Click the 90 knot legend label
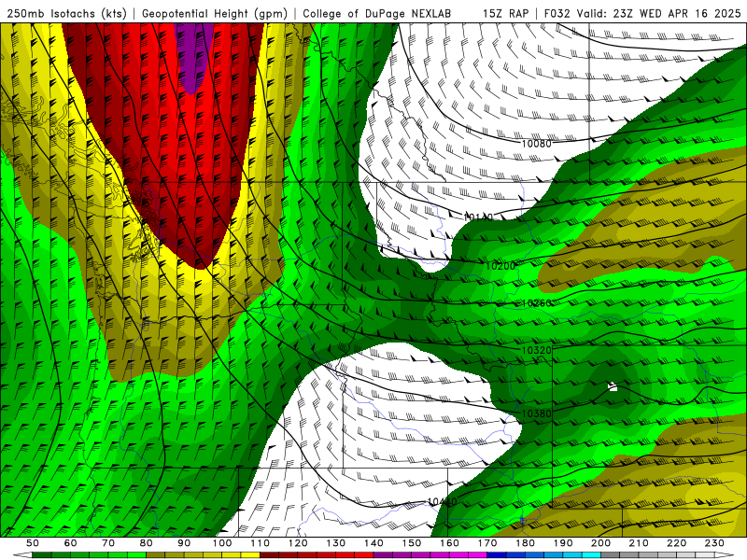747x560 pixels. [184, 543]
